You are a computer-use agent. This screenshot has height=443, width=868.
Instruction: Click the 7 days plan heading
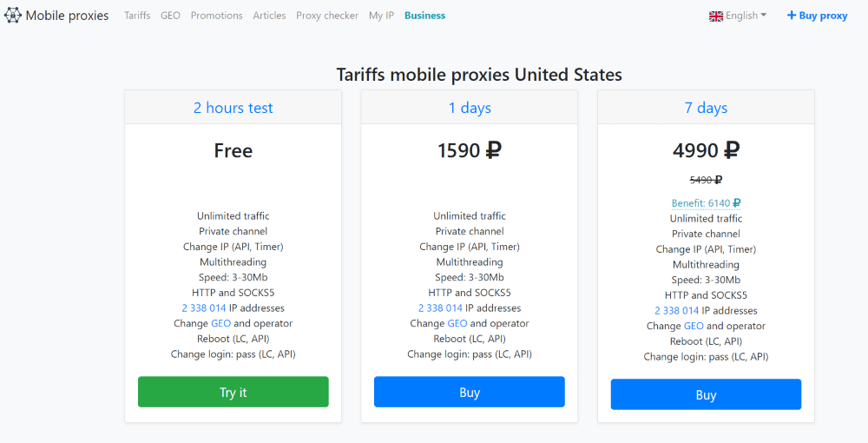pos(706,108)
